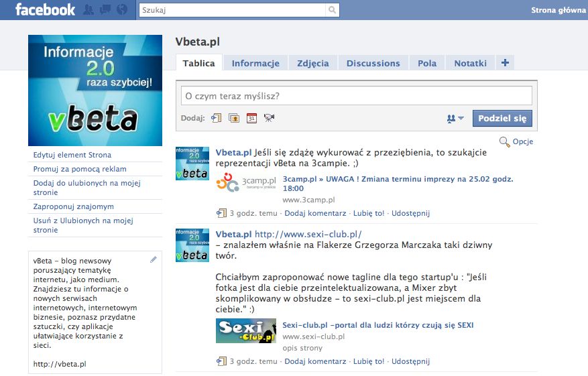Click Vbeta.pl avatar on 3camp post

192,164
